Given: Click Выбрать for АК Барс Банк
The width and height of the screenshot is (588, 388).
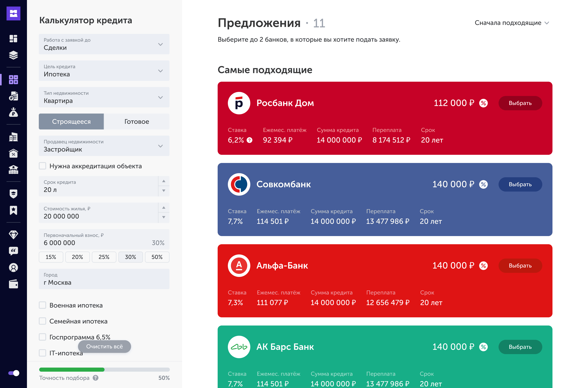Looking at the screenshot, I should [x=520, y=347].
